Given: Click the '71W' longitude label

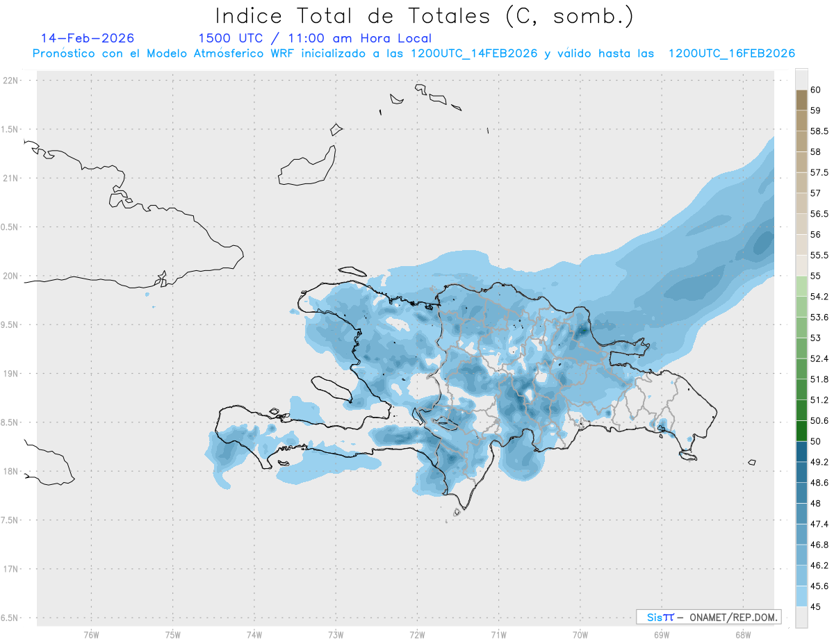Looking at the screenshot, I should (498, 635).
